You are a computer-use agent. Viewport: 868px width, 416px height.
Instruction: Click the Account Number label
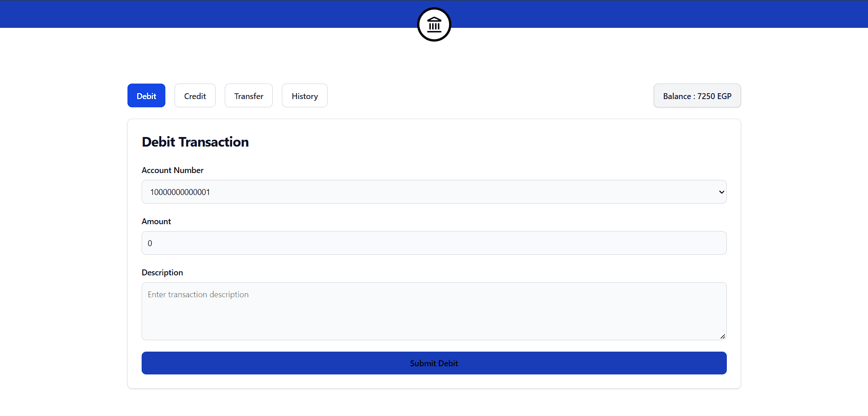(173, 170)
